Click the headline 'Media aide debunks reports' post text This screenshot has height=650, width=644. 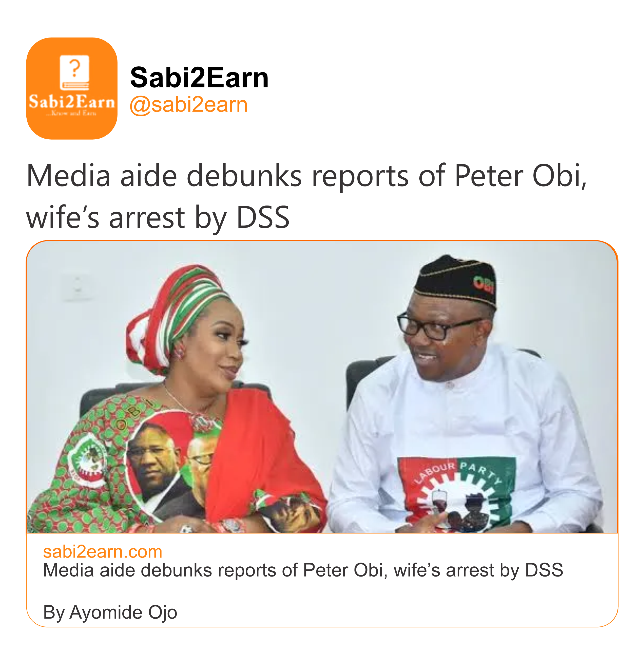point(306,176)
